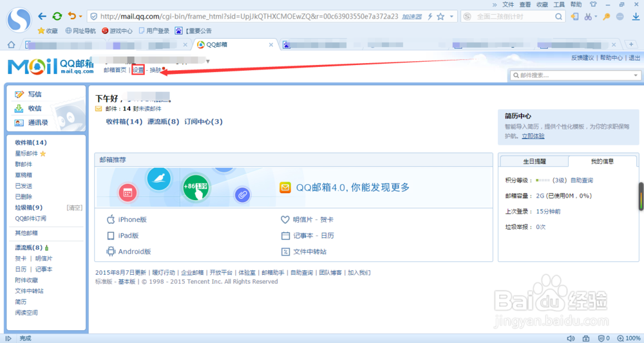The height and width of the screenshot is (343, 644).
Task: Open the scissors screenshot tool
Action: [x=588, y=17]
